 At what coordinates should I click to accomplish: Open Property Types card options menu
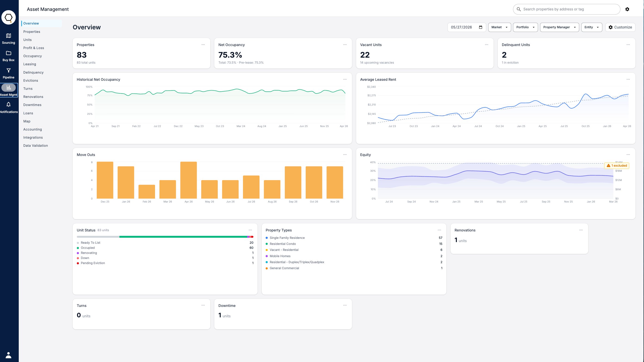(x=439, y=230)
